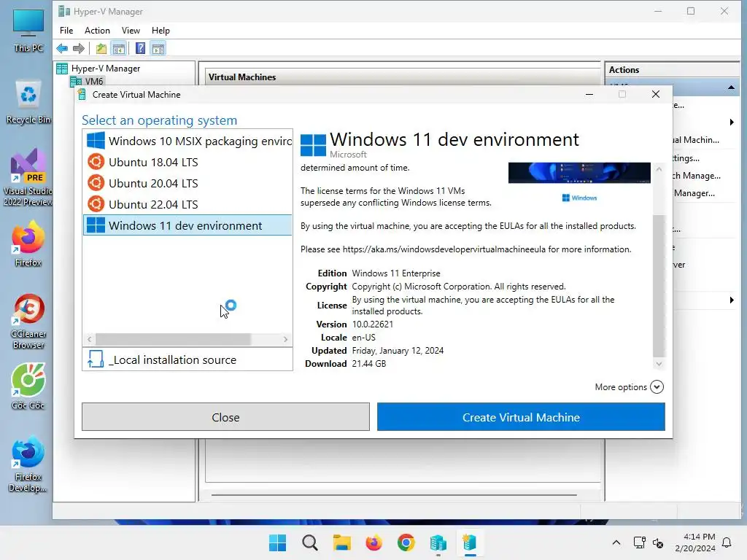Launch Chrome from the taskbar
The height and width of the screenshot is (560, 747).
406,542
